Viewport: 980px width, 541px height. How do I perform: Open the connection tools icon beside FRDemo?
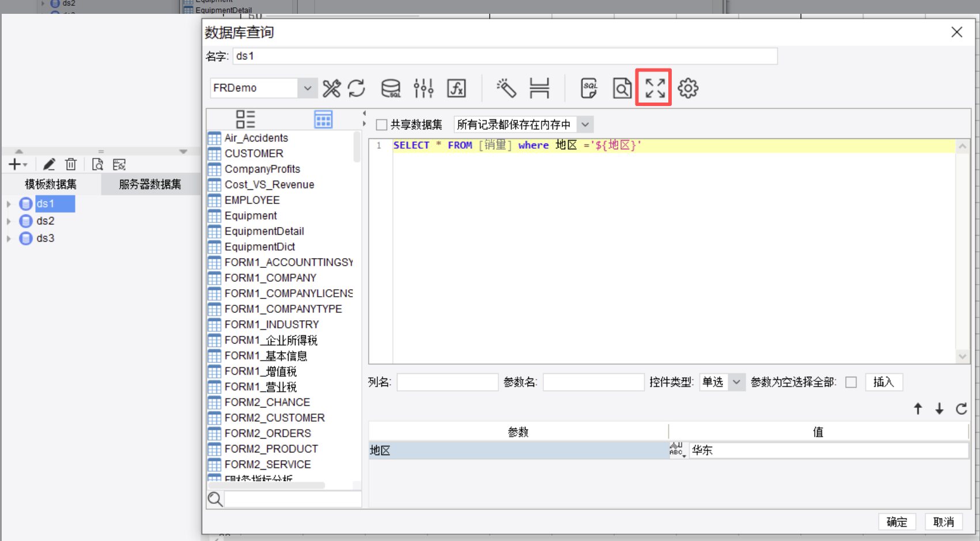click(331, 88)
